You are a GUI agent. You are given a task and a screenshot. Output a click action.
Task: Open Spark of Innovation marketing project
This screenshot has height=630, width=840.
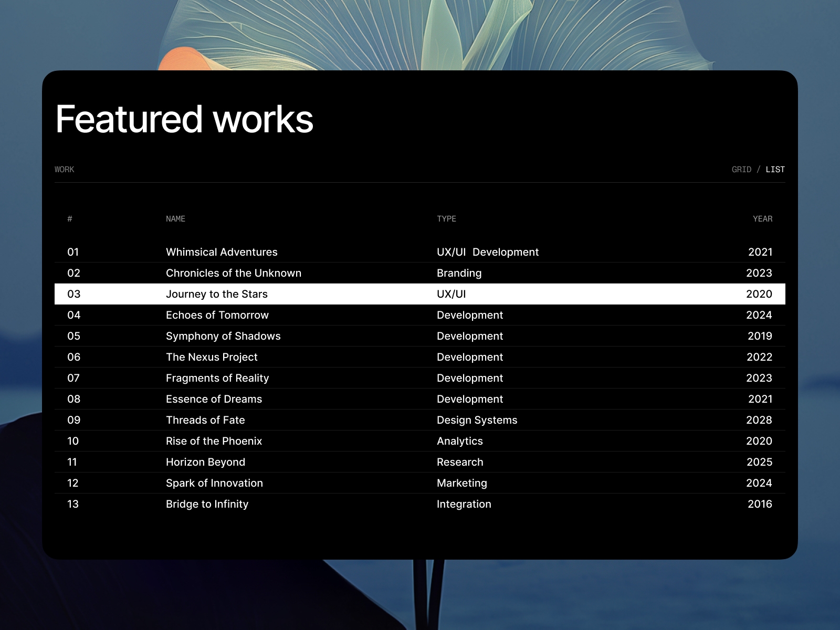click(214, 483)
